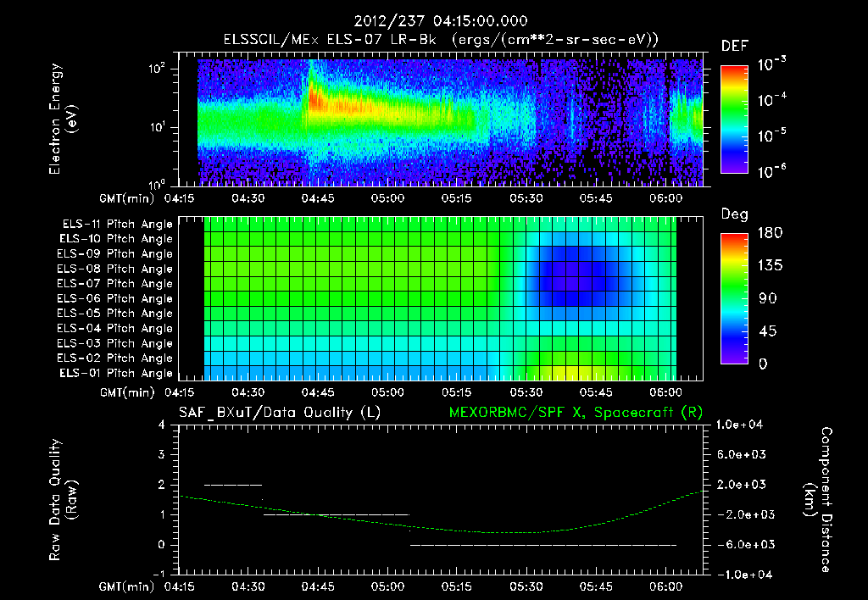This screenshot has height=600, width=868.
Task: Click the 'SAF_BXuT/Data Quality (L)' legend label
Action: tap(280, 413)
